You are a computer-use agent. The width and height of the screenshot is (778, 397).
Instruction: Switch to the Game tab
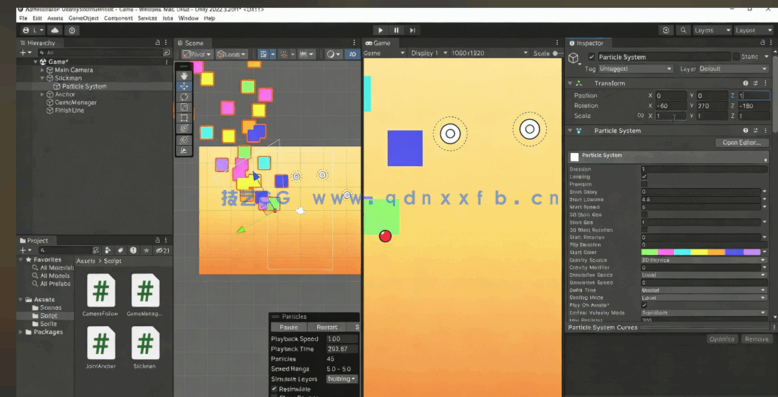378,43
